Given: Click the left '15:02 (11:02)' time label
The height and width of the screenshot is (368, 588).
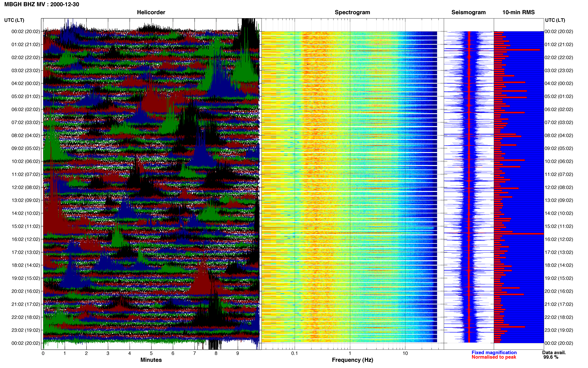Looking at the screenshot, I should click(26, 226).
